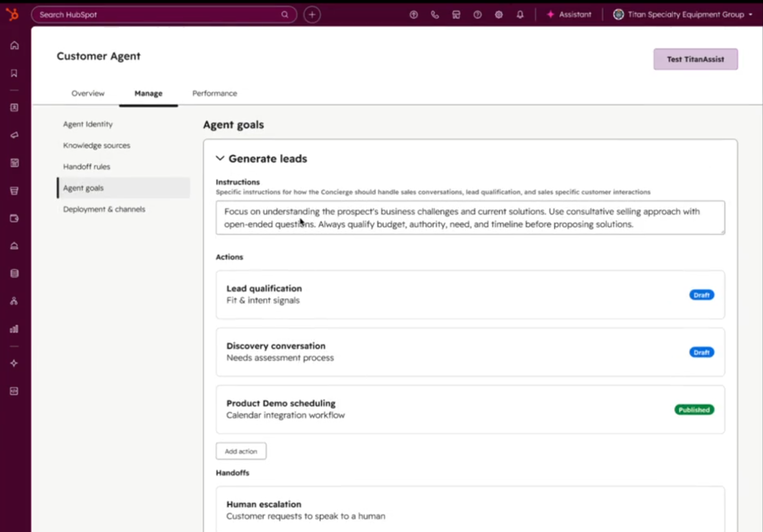
Task: Click Draft badge on Lead qualification
Action: (702, 295)
